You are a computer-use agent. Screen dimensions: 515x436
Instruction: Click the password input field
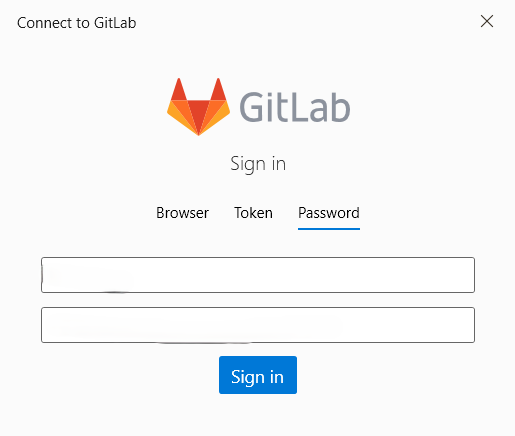(258, 325)
